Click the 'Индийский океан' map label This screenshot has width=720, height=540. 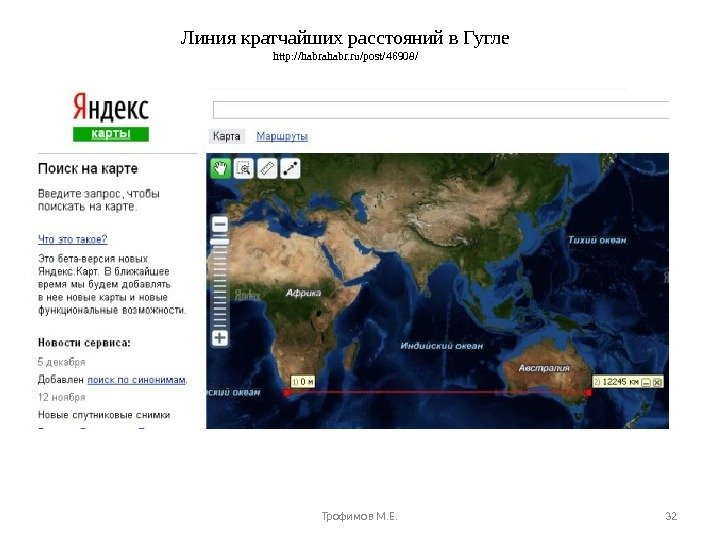(442, 346)
